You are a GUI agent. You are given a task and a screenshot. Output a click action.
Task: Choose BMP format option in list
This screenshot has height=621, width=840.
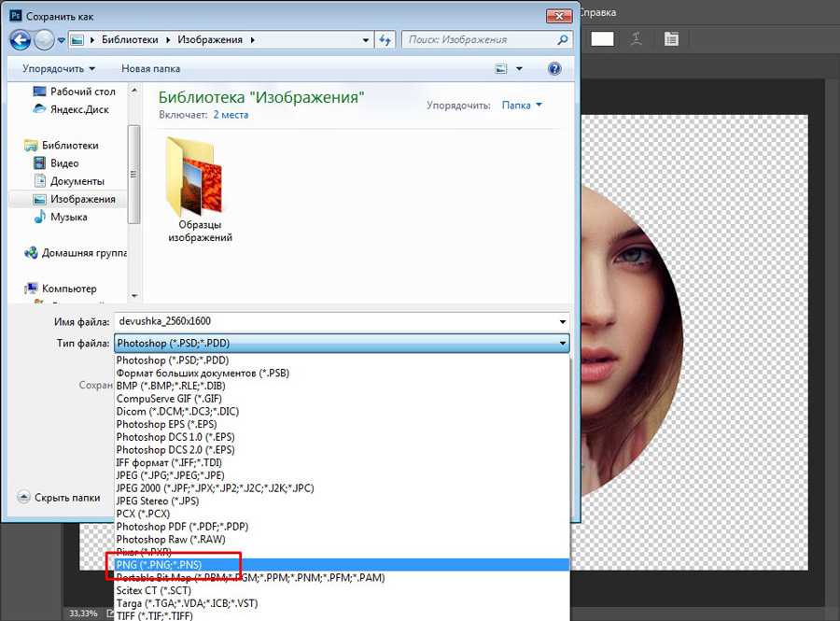[342, 386]
